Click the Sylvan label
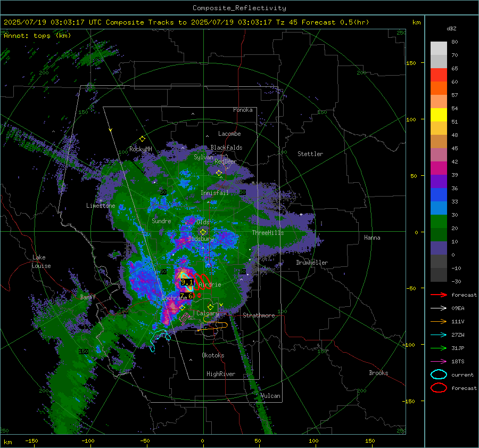This screenshot has height=448, width=479. coord(203,157)
